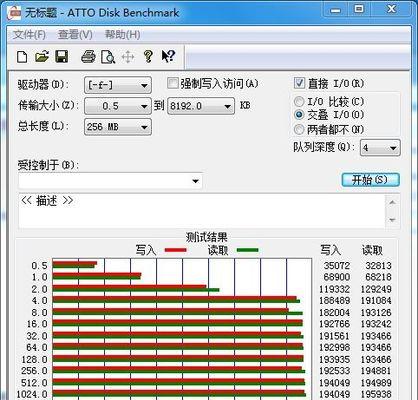Image resolution: width=418 pixels, height=400 pixels.
Task: Click the 测试结果 heading
Action: click(x=207, y=237)
